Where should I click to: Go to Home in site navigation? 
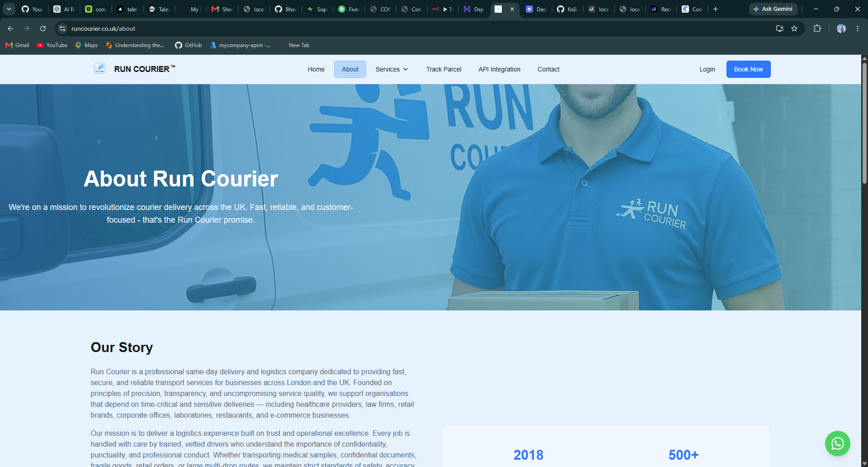(x=316, y=69)
